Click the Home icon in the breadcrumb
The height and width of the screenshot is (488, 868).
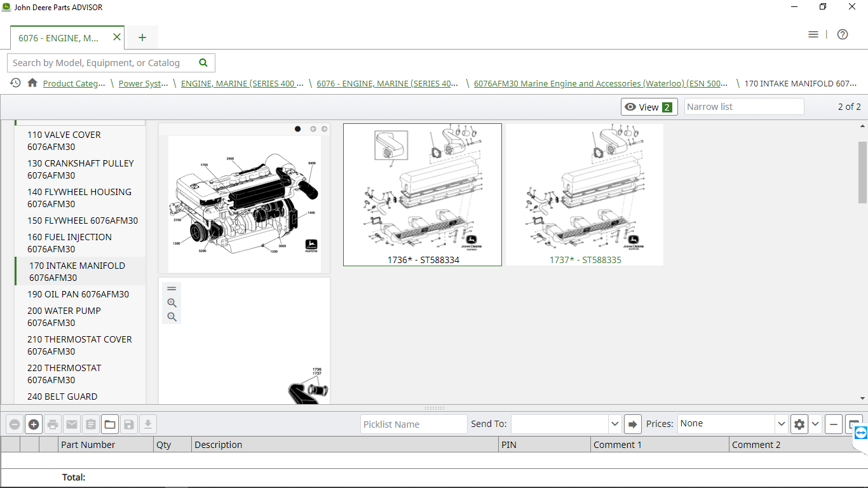coord(32,83)
